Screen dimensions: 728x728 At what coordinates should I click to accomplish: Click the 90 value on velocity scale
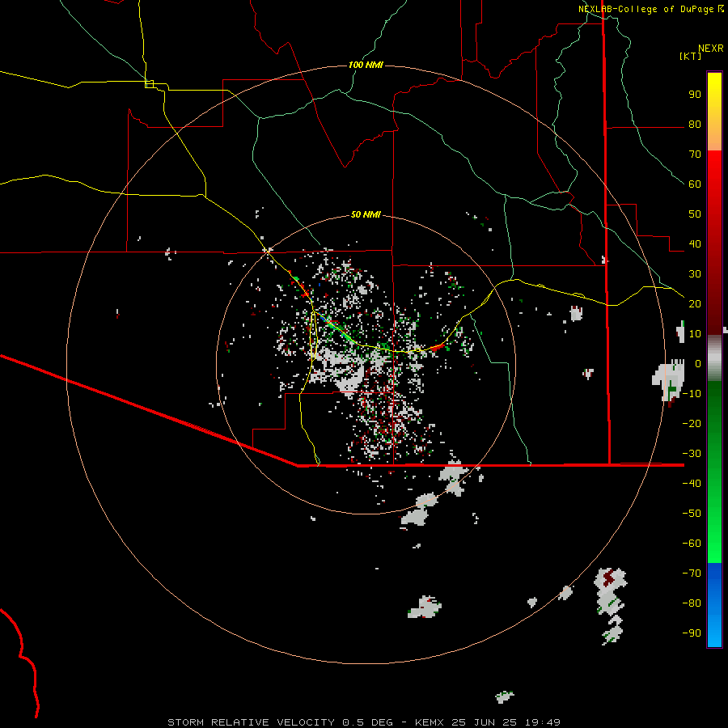(695, 95)
